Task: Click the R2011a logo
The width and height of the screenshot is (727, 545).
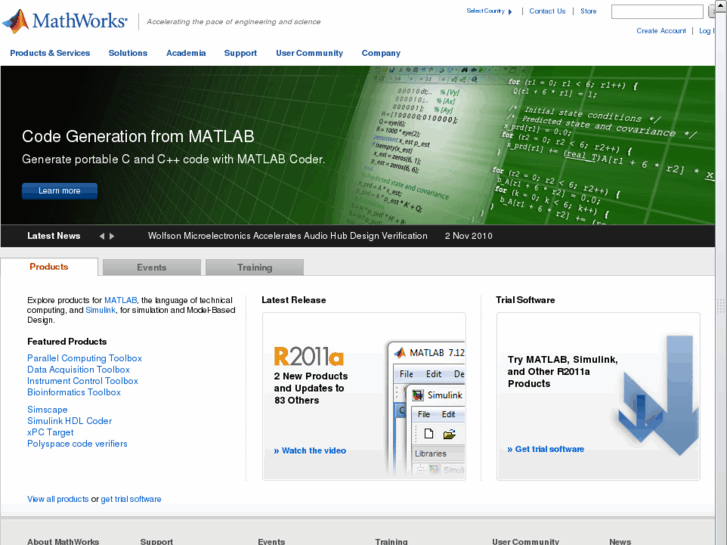Action: (309, 357)
